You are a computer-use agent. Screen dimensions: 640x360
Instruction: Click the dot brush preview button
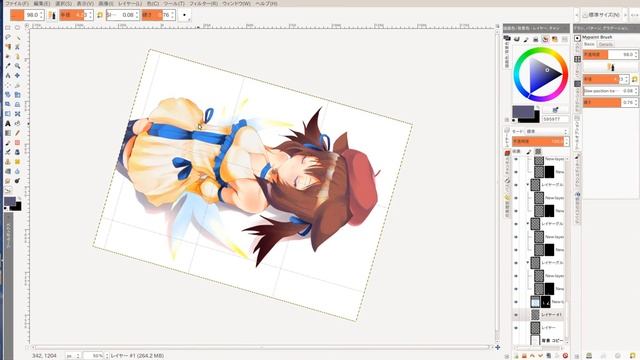click(184, 15)
